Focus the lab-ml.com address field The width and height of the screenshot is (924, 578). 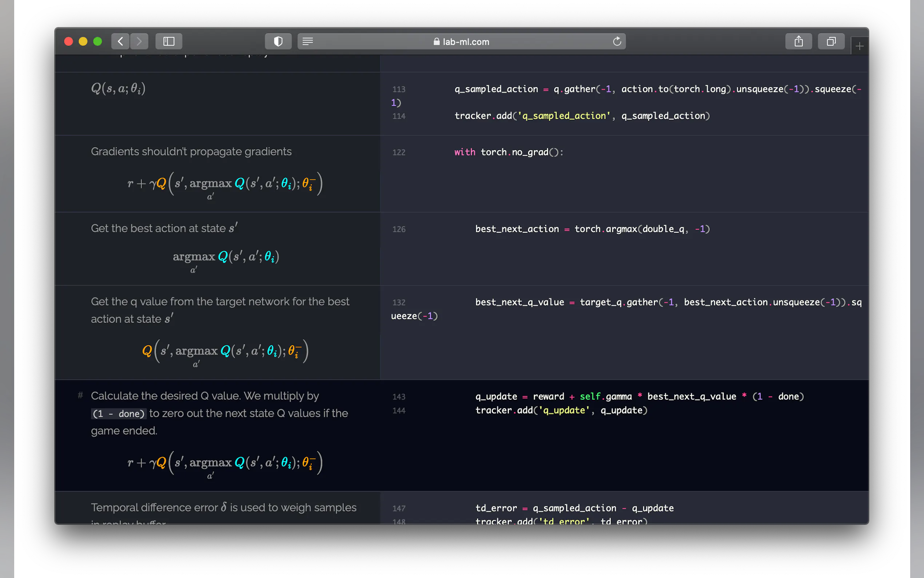tap(466, 41)
